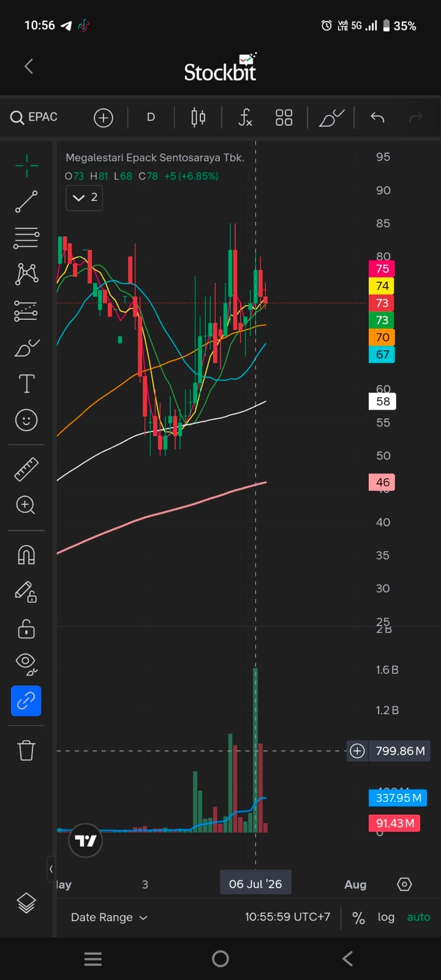This screenshot has height=980, width=441.
Task: Click the cyan 67 price label
Action: click(x=382, y=355)
